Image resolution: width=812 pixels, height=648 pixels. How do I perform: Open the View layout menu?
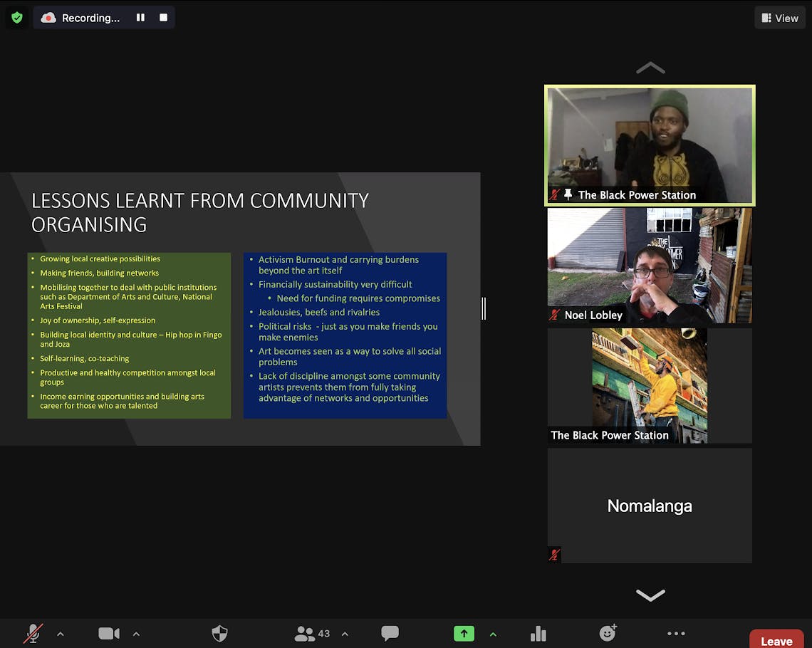tap(779, 18)
